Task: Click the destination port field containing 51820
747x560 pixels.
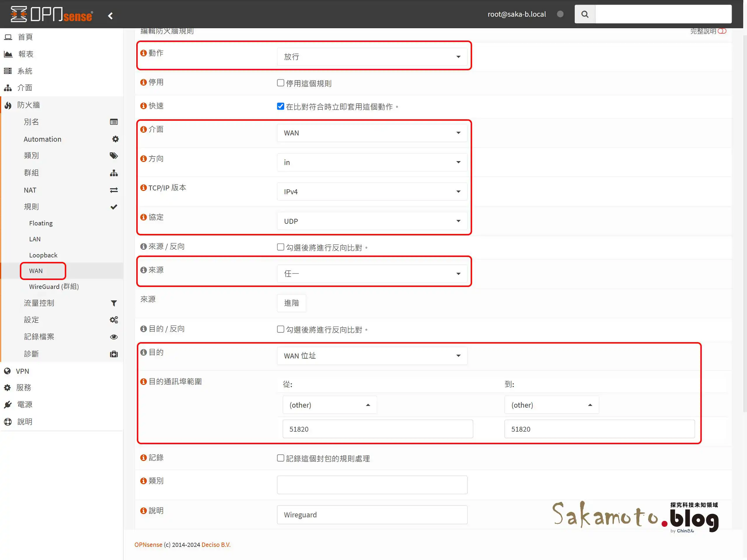Action: (x=377, y=429)
